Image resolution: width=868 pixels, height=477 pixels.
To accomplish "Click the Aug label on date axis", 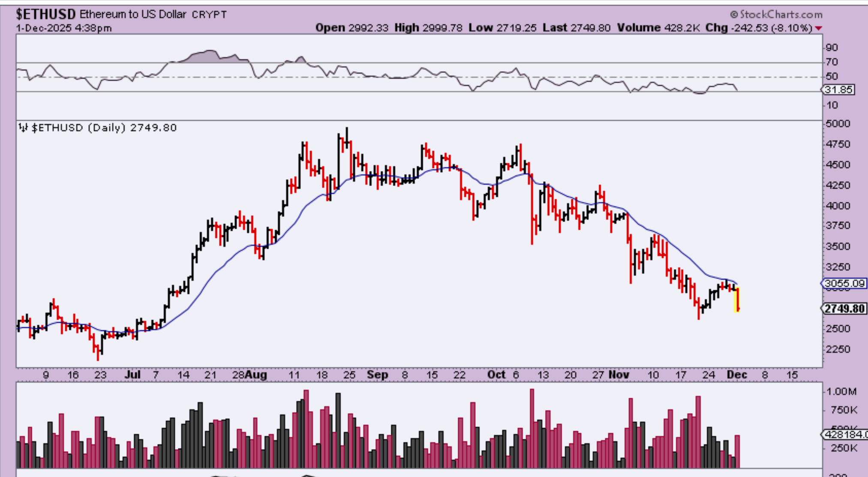I will click(256, 375).
